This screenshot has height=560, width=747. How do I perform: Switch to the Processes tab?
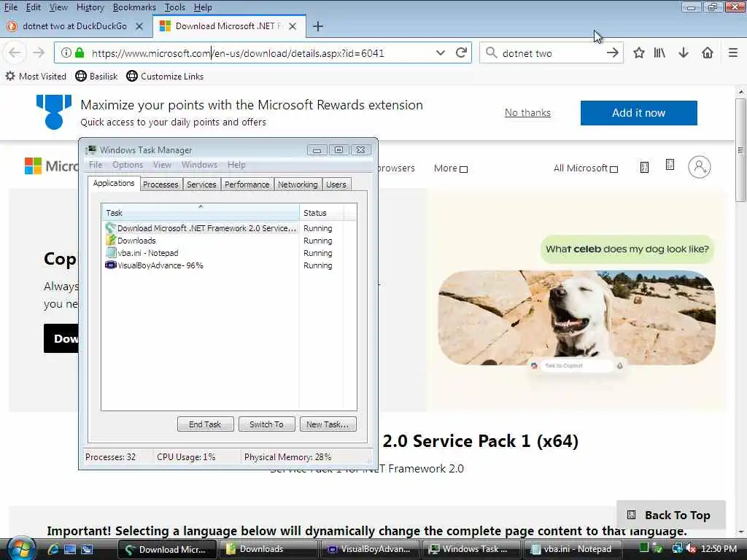click(160, 184)
